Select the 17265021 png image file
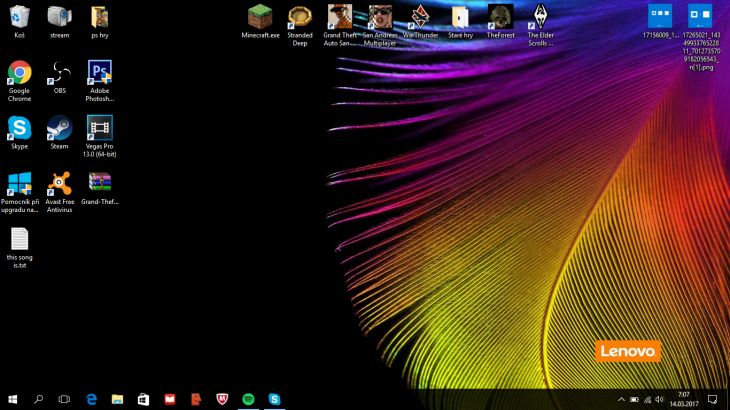Screen dimensions: 730x410 pyautogui.click(x=701, y=17)
